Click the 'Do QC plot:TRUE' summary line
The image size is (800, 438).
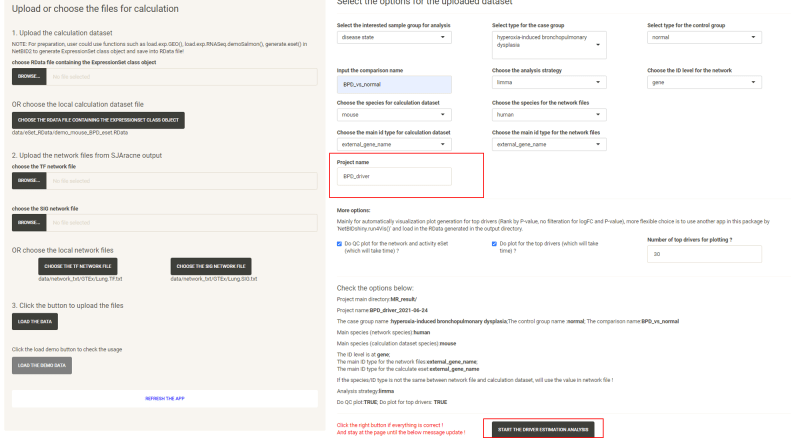392,402
